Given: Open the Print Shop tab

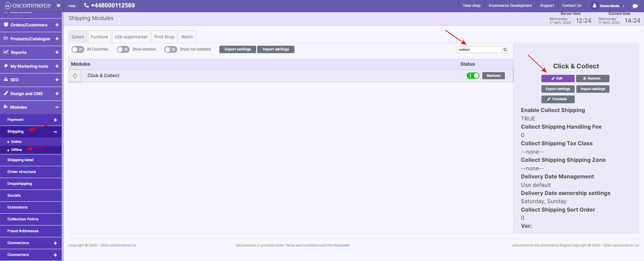Looking at the screenshot, I should (164, 37).
